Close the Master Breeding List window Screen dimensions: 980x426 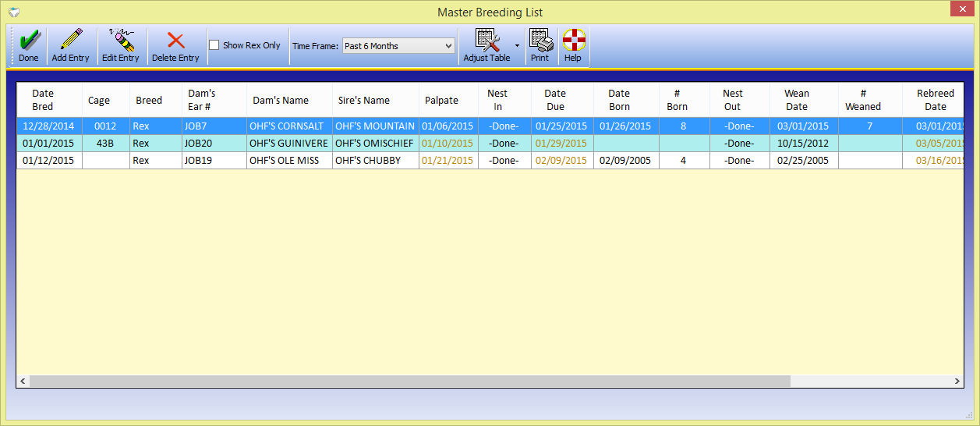coord(961,10)
